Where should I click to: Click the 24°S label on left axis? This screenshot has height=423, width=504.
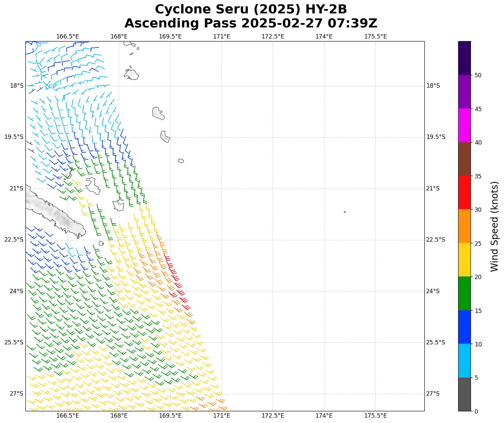16,291
